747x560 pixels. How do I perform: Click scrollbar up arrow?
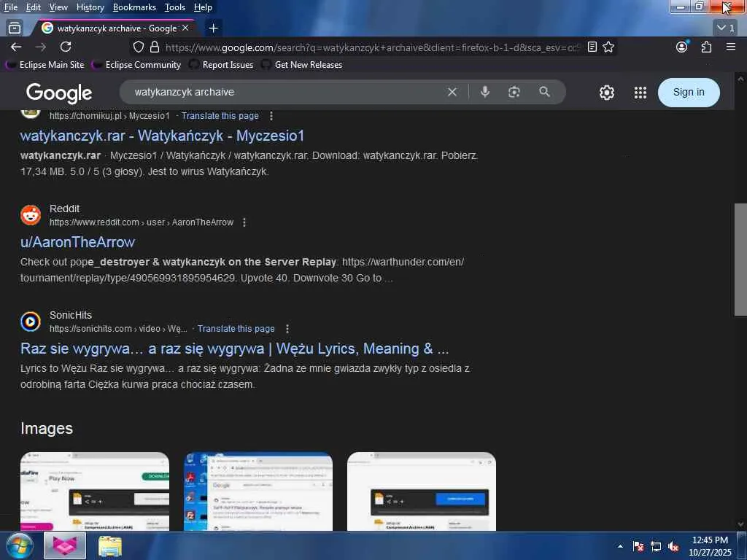point(740,79)
